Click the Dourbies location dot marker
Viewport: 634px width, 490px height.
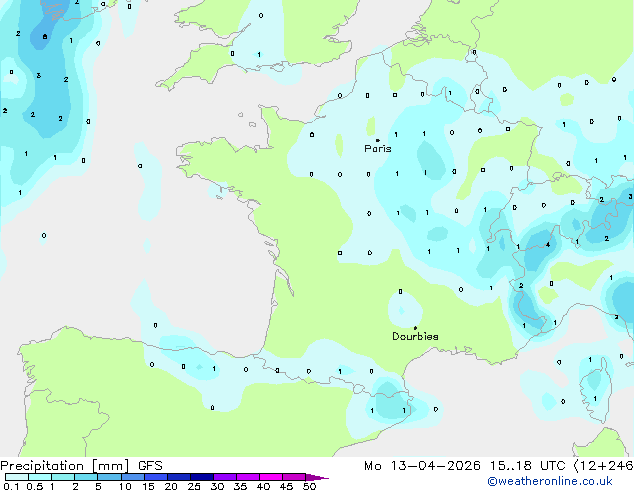[x=415, y=328]
